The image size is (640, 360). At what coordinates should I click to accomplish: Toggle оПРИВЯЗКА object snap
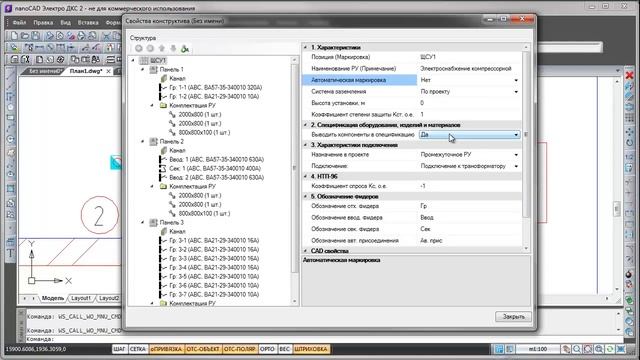click(x=166, y=349)
